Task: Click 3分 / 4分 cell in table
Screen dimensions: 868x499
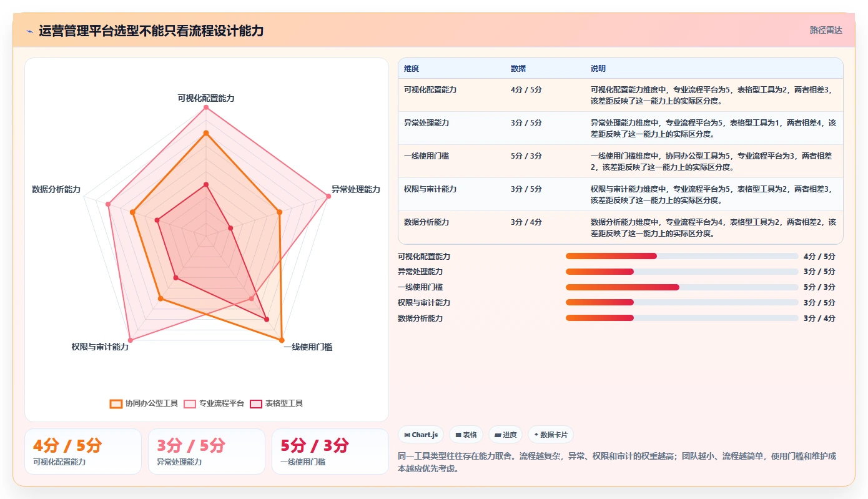Action: [526, 222]
